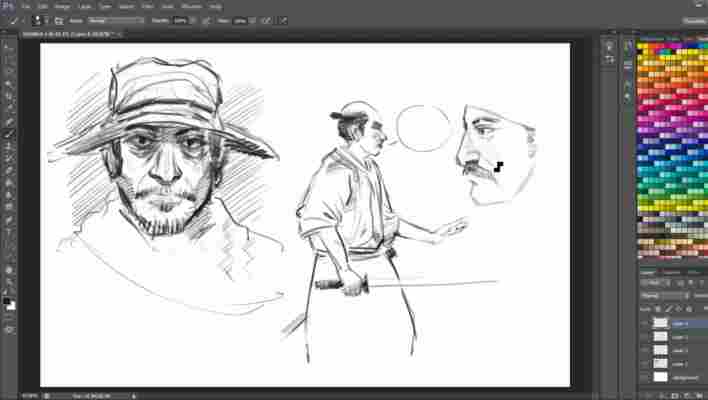This screenshot has height=400, width=708.
Task: Select the Rectangular Marquee tool
Action: click(x=9, y=60)
